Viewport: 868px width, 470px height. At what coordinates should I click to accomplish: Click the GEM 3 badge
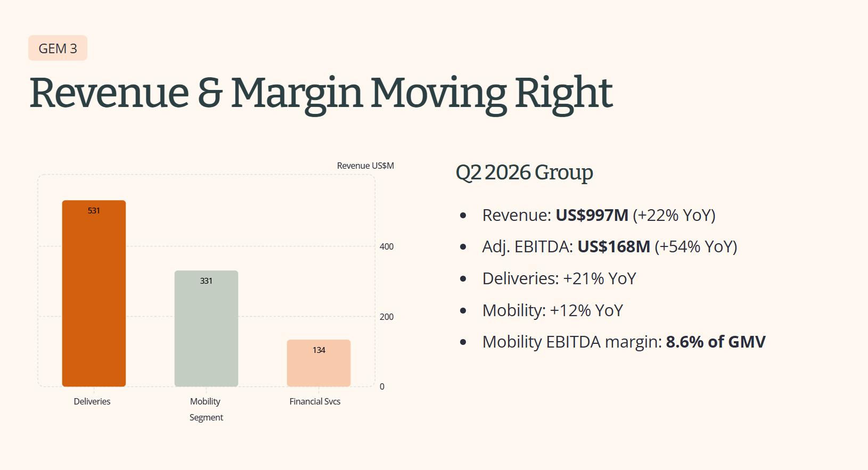[58, 48]
